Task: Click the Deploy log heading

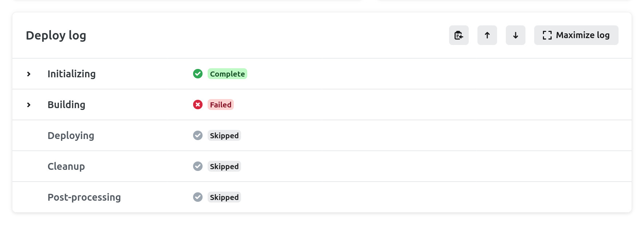Action: coord(56,36)
